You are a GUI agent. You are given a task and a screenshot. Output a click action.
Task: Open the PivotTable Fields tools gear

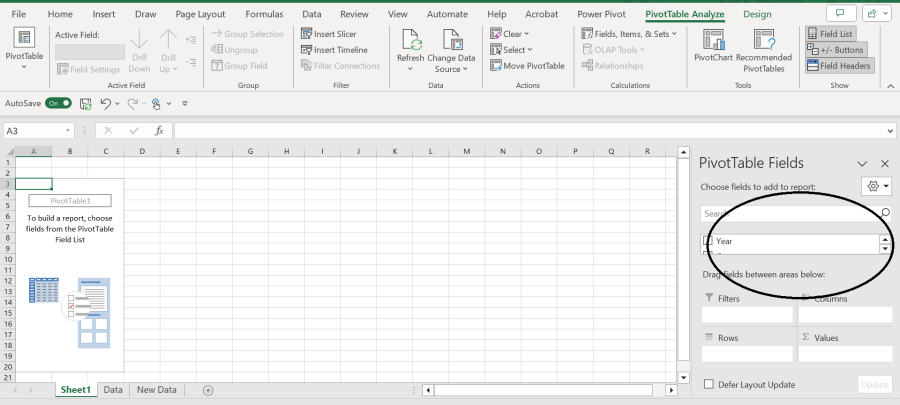(876, 186)
